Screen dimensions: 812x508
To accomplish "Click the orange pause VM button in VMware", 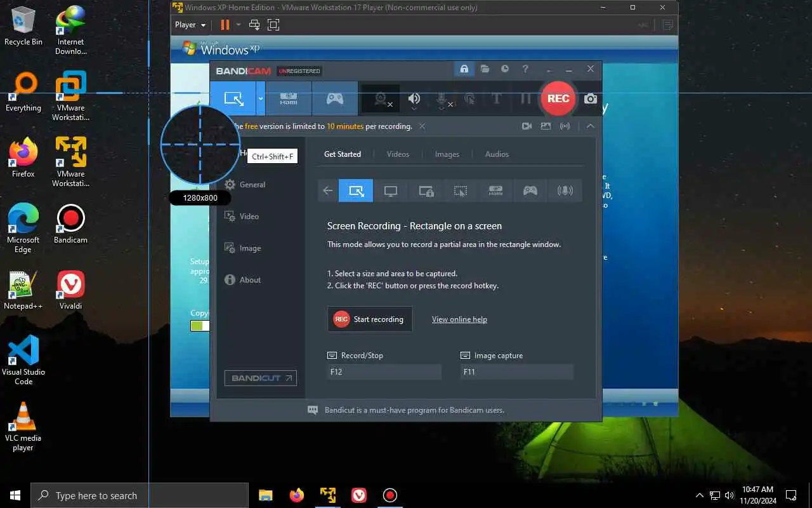I will (225, 25).
